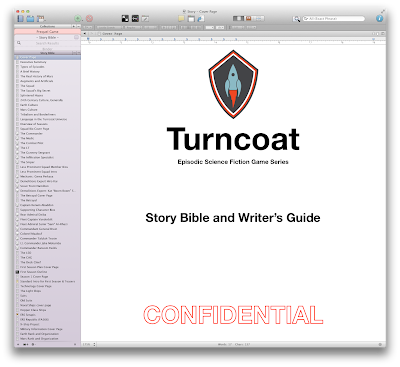
Task: Open 'The Medic' character sheet
Action: coord(27,138)
